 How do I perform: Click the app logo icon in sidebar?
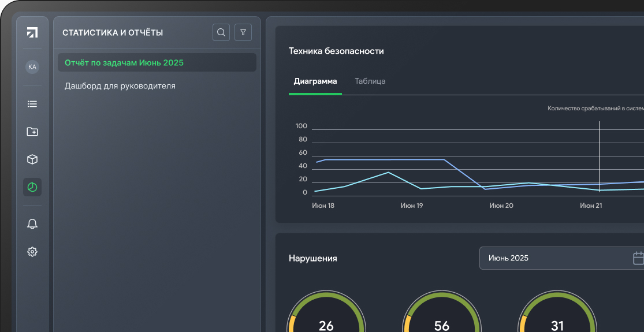pyautogui.click(x=32, y=32)
